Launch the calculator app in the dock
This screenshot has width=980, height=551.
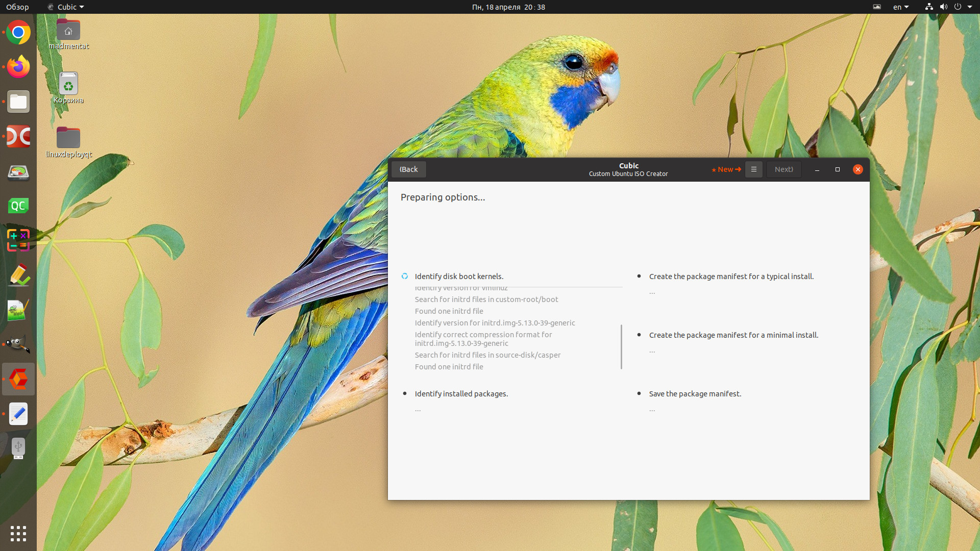[x=18, y=240]
